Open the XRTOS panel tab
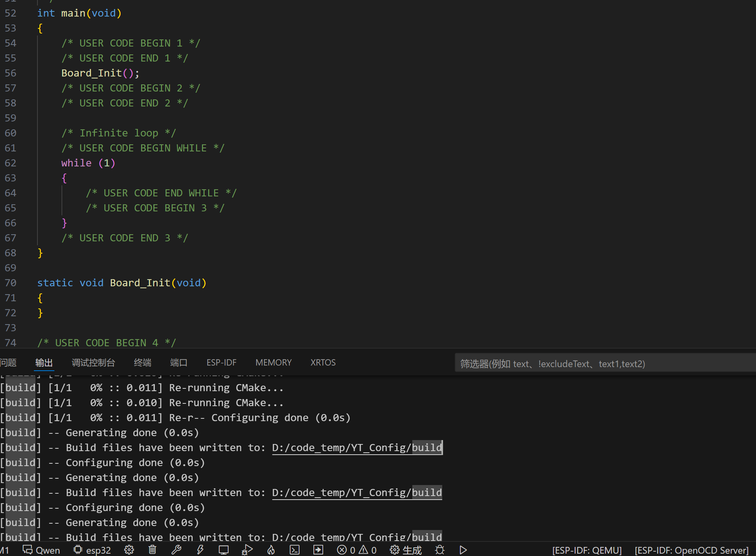 (323, 362)
